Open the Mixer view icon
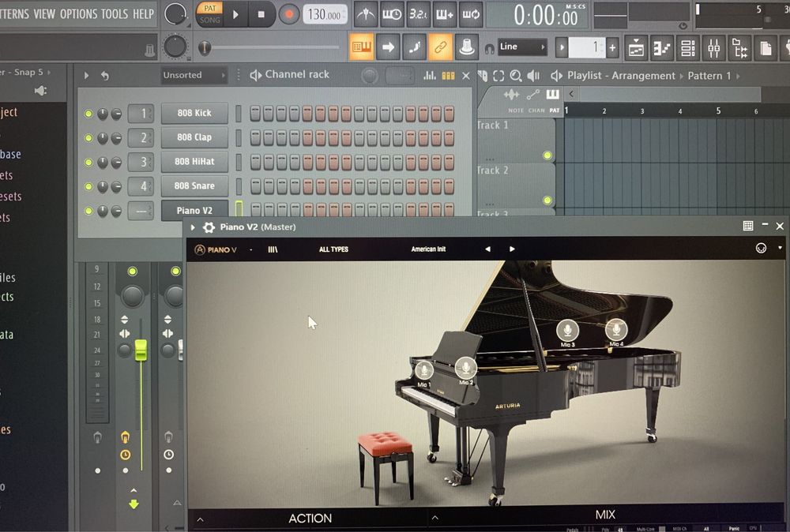Viewport: 790px width, 532px height. pos(714,48)
